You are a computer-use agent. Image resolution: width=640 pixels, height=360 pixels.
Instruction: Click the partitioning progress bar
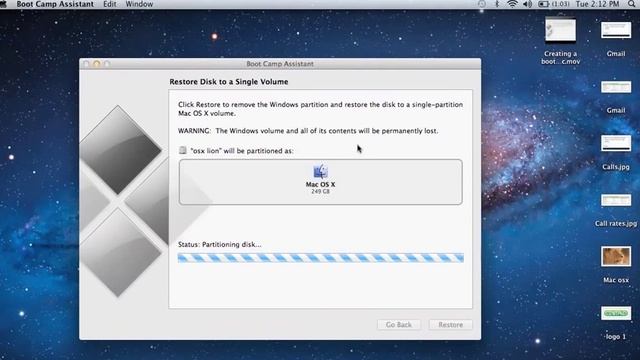pos(320,258)
